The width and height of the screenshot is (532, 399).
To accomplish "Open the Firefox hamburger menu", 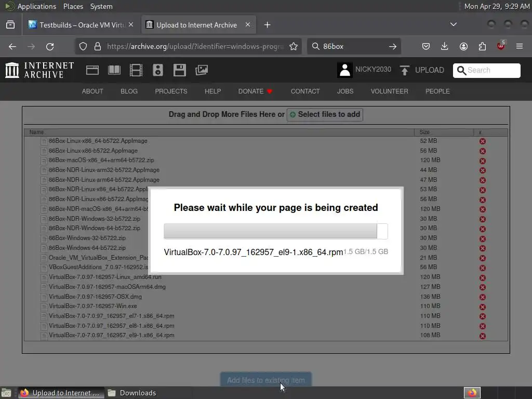I will [x=520, y=46].
